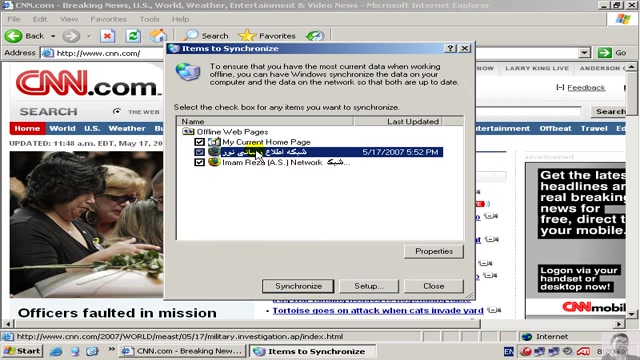The height and width of the screenshot is (360, 640).
Task: Click Items to Synchronize taskbar button
Action: tap(312, 351)
